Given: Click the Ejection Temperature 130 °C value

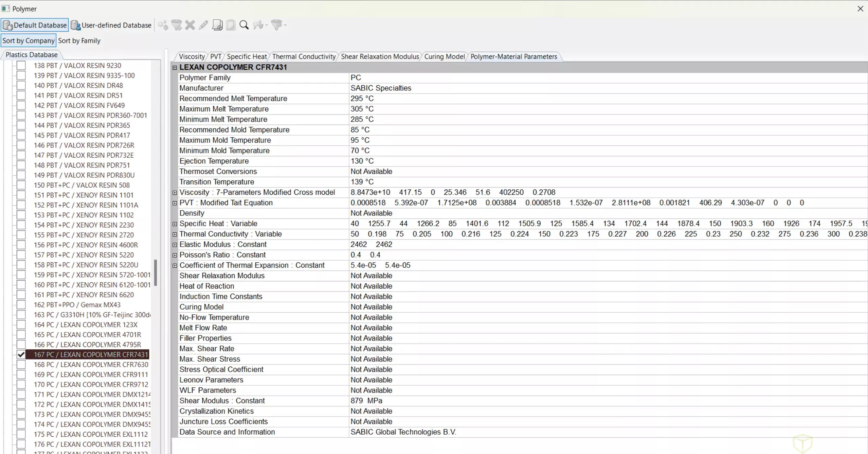Looking at the screenshot, I should 362,161.
